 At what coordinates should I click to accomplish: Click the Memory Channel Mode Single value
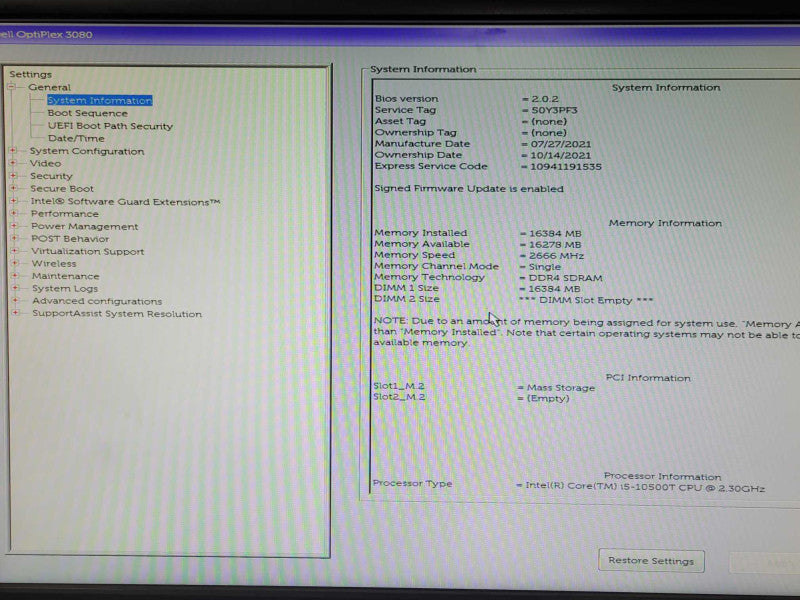[x=544, y=267]
